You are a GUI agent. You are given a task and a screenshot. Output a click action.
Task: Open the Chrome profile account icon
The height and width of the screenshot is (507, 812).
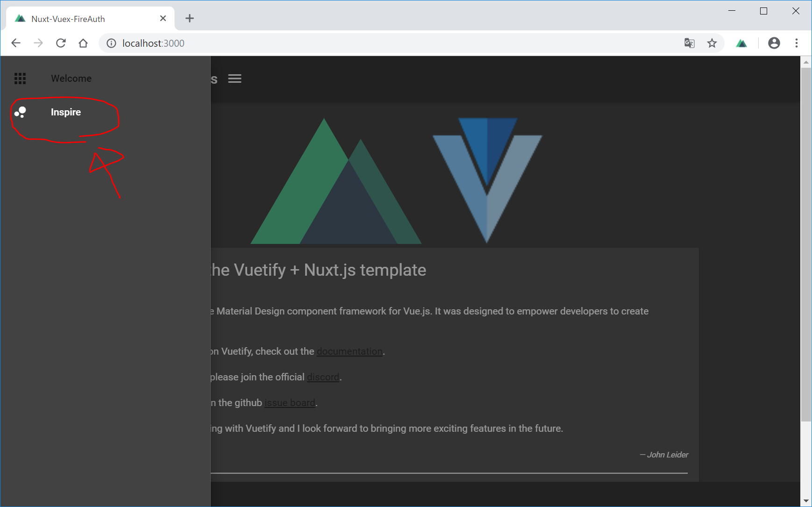[x=774, y=43]
